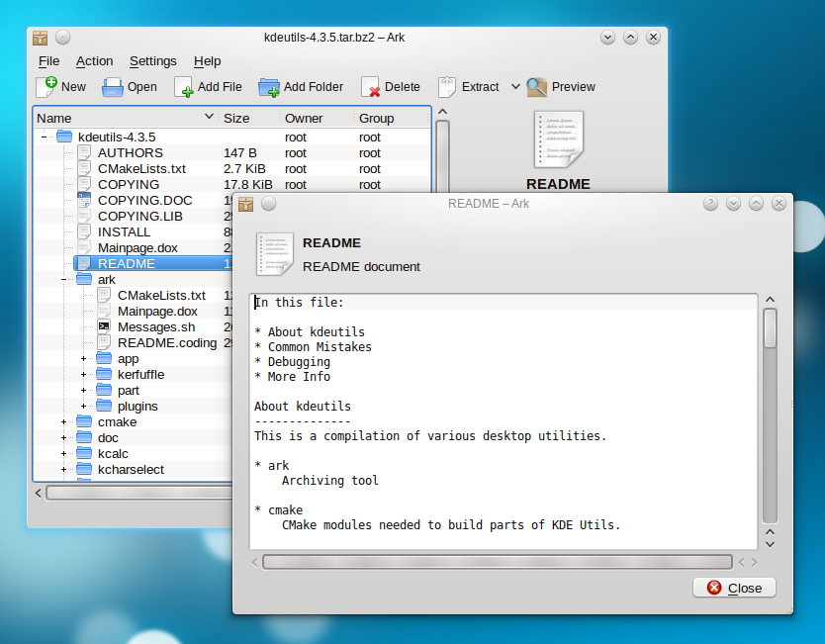Expand the doc folder node

point(64,438)
